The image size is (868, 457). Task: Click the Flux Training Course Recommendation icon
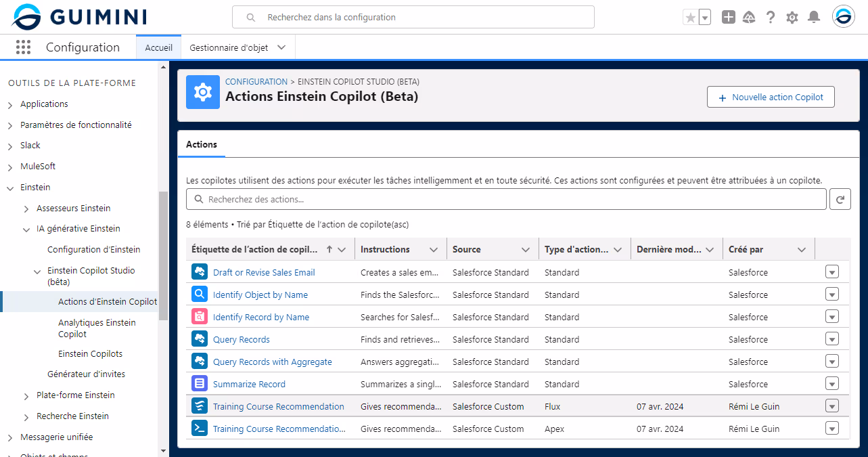(x=199, y=406)
